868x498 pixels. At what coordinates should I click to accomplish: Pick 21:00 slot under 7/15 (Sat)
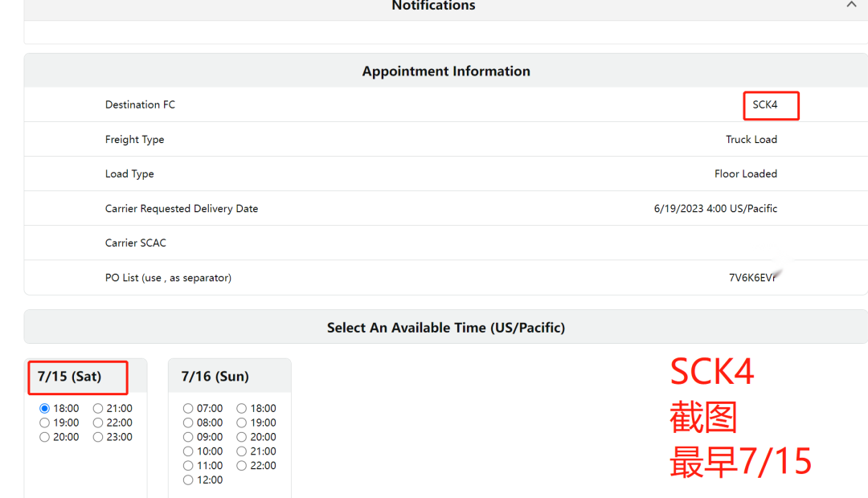[98, 409]
